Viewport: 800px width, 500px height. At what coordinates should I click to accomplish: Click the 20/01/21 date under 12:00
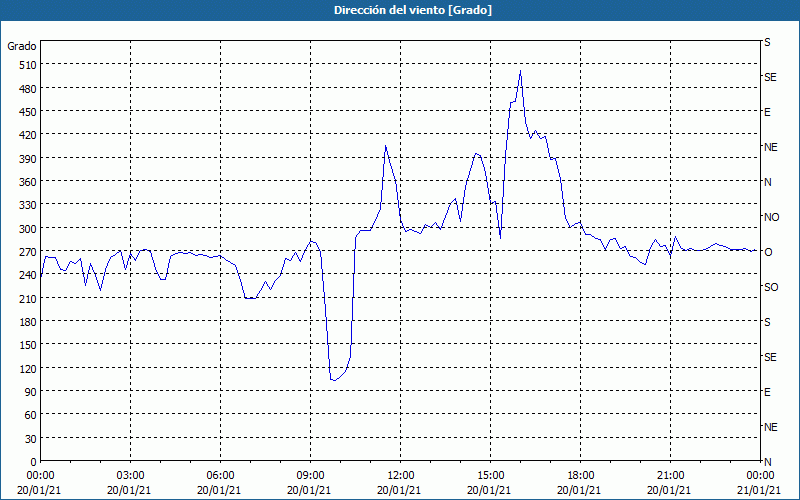point(399,490)
